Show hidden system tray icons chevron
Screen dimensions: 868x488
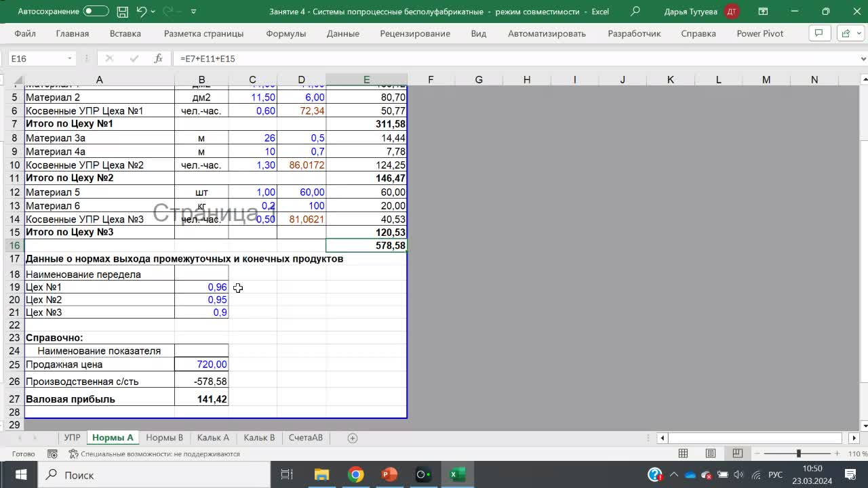click(674, 475)
